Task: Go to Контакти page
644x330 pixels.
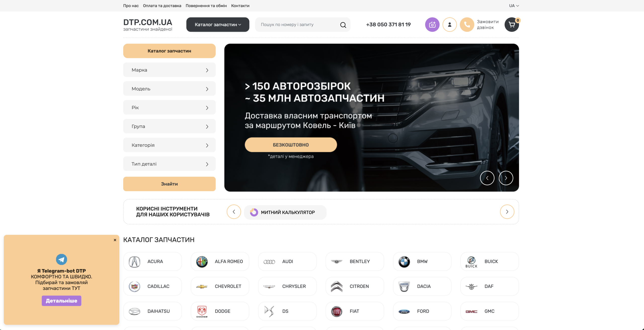Action: [x=240, y=6]
